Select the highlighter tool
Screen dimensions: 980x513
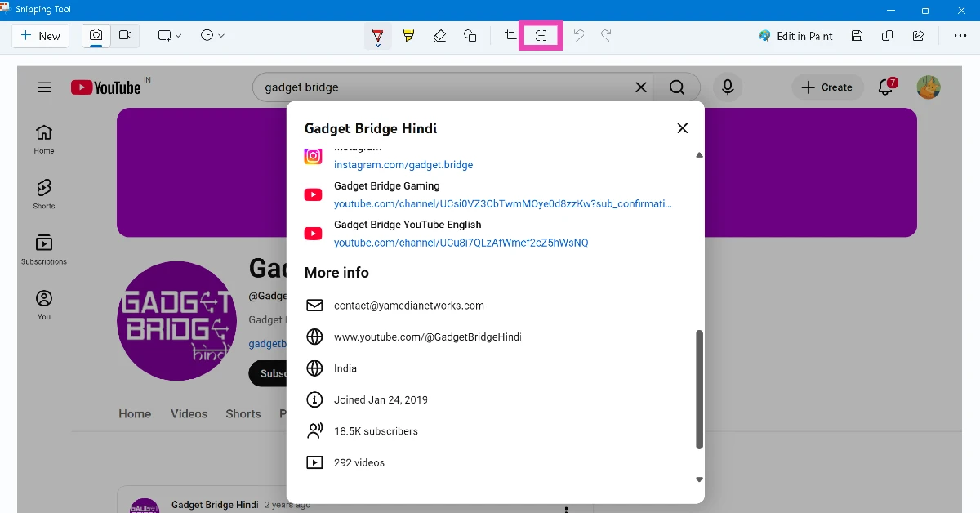pyautogui.click(x=408, y=35)
